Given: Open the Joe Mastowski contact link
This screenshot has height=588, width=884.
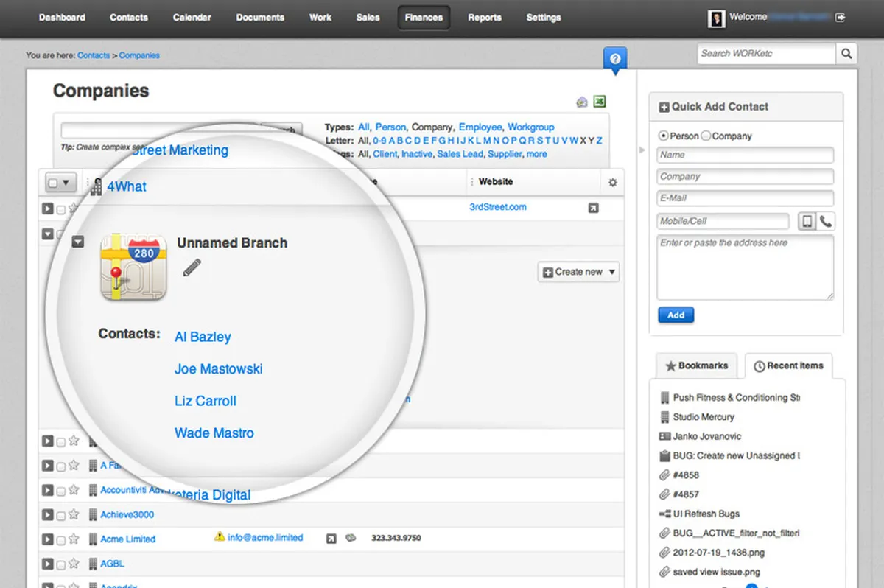Looking at the screenshot, I should click(x=219, y=369).
